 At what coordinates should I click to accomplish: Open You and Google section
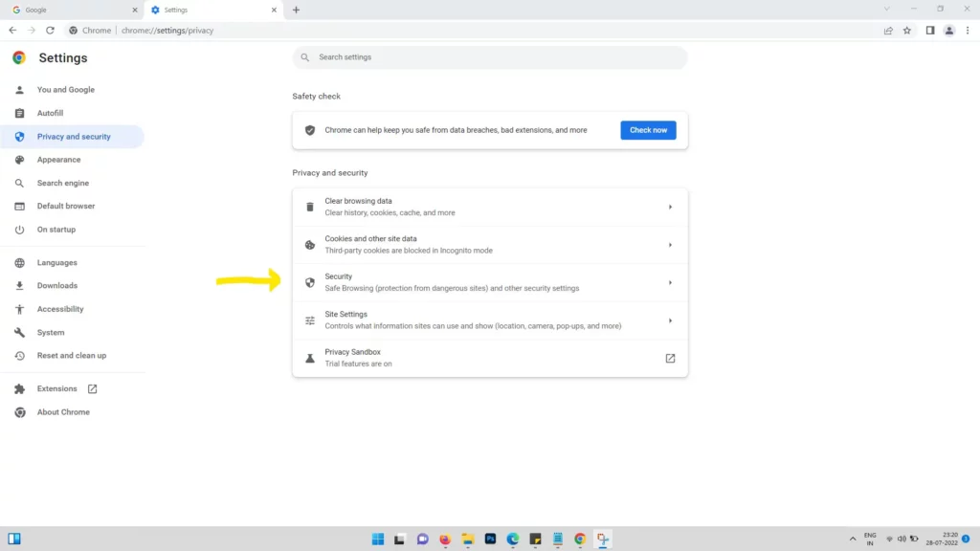pos(66,89)
